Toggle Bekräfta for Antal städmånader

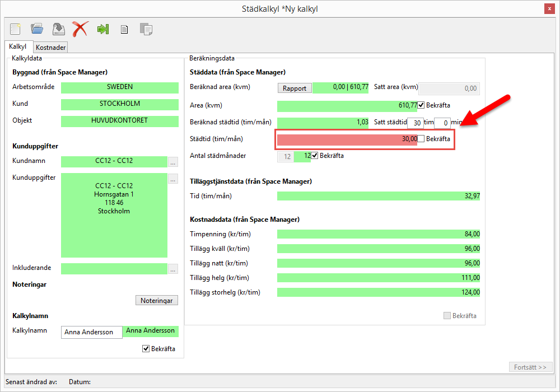315,156
